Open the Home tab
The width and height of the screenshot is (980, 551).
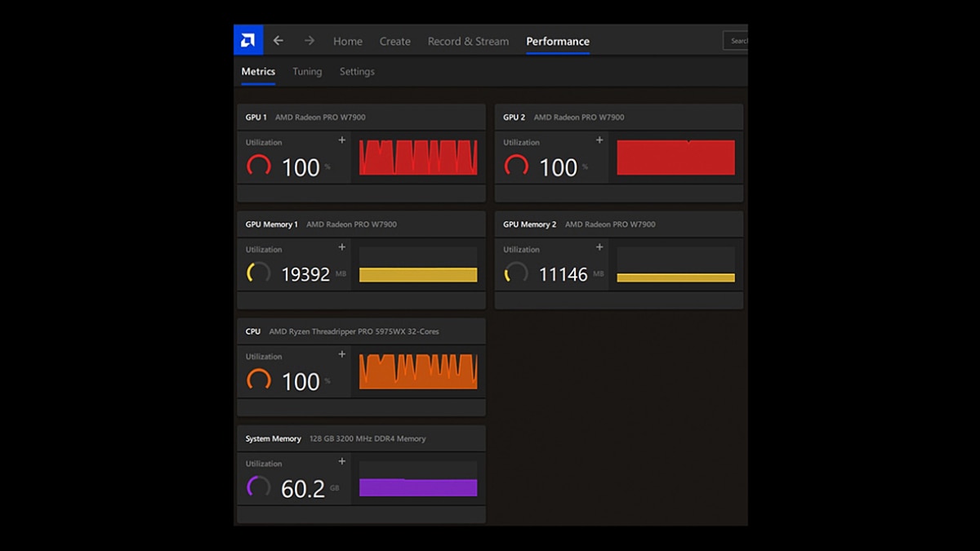click(348, 42)
